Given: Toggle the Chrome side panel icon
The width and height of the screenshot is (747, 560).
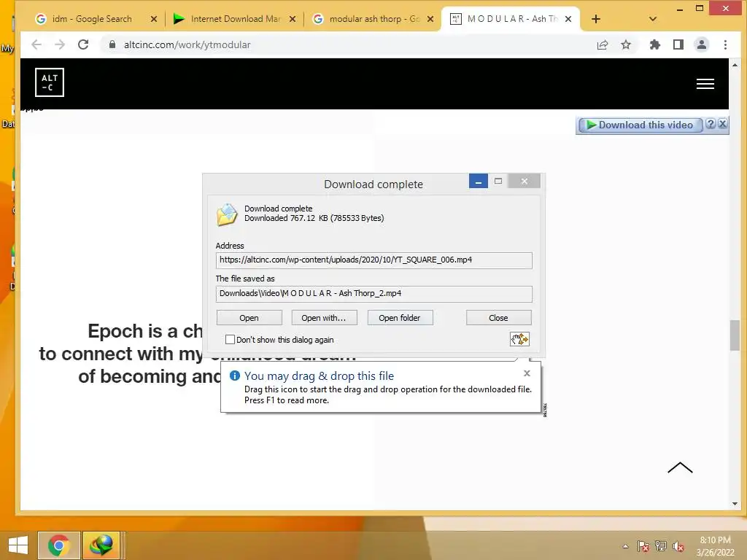Looking at the screenshot, I should point(678,44).
